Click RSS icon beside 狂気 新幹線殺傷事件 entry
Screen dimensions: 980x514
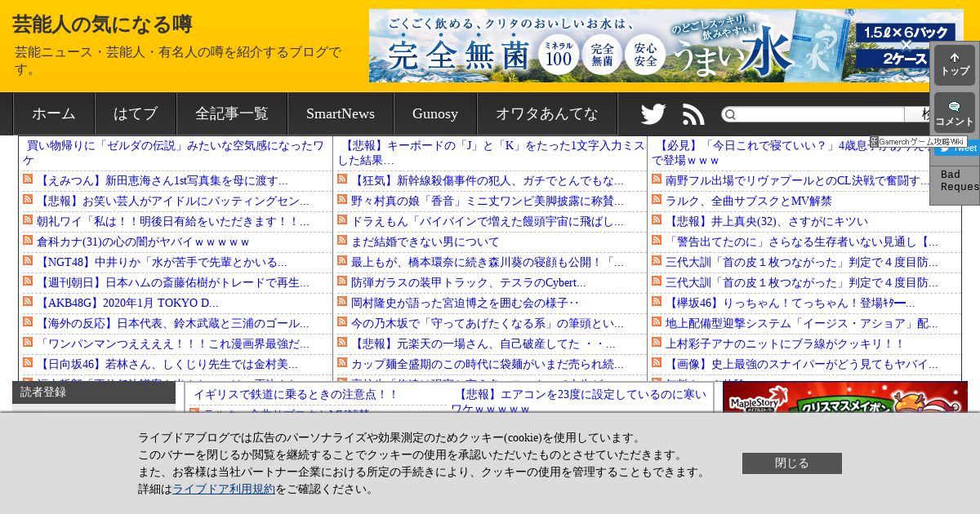pos(343,179)
